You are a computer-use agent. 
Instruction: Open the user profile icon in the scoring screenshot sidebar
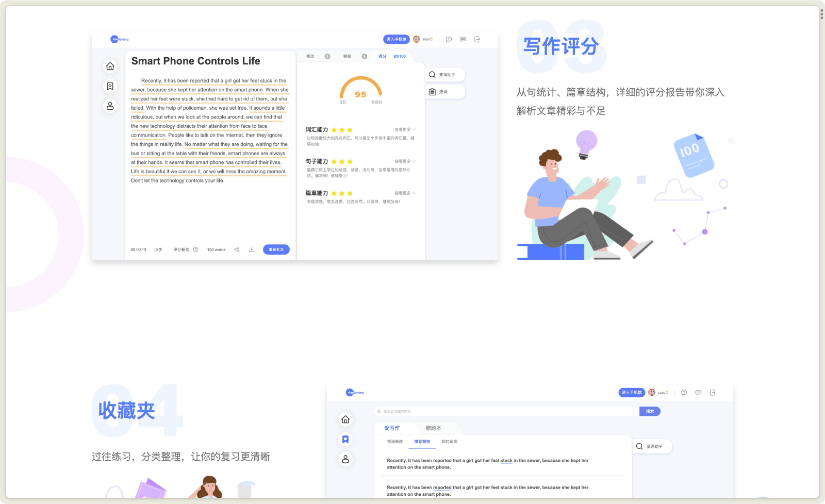tap(110, 106)
